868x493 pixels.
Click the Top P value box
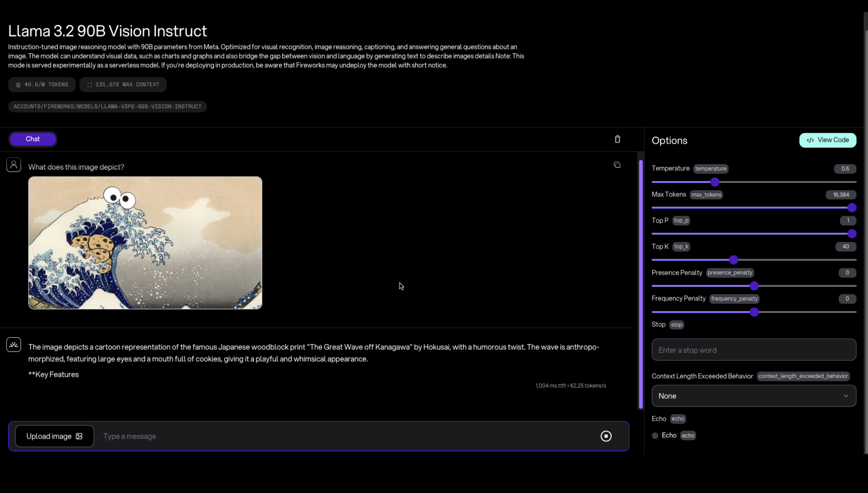[x=848, y=220]
